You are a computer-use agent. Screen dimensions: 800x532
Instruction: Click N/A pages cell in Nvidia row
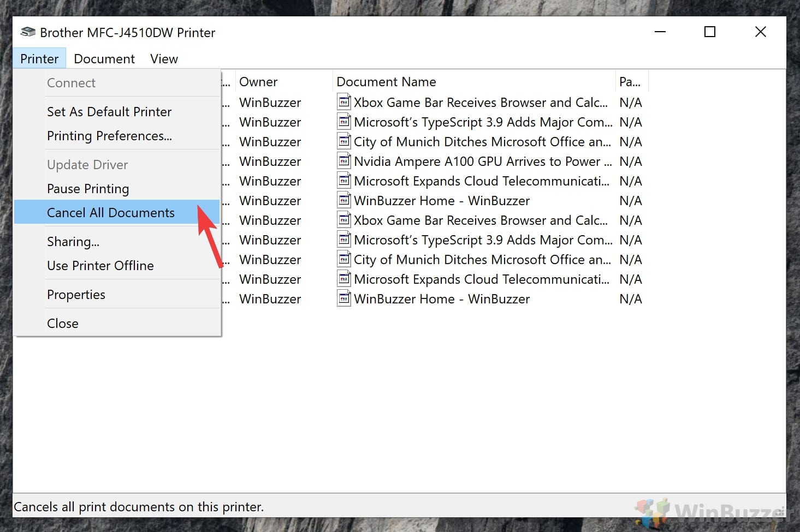(x=631, y=161)
